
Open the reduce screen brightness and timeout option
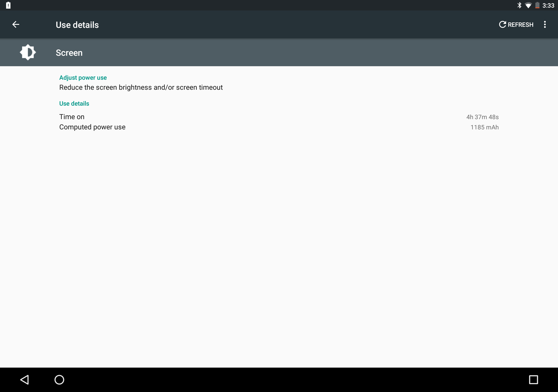(141, 87)
